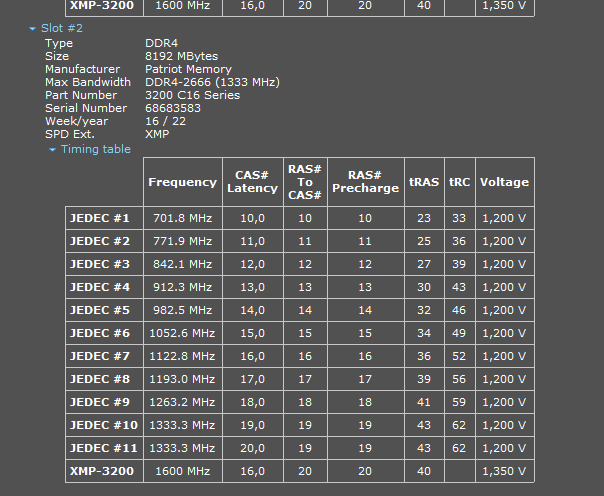Click the 1,350 V cell in bottom row
The image size is (604, 496).
coord(504,471)
